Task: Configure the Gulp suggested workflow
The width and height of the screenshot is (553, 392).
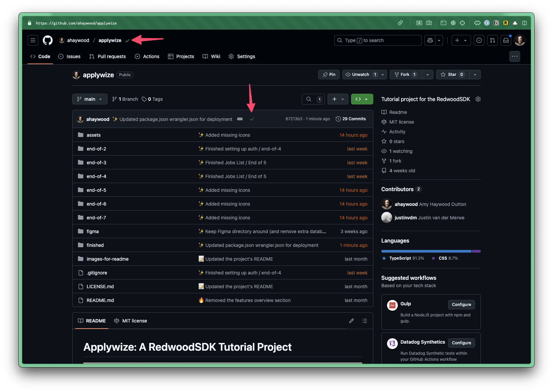Action: 461,304
